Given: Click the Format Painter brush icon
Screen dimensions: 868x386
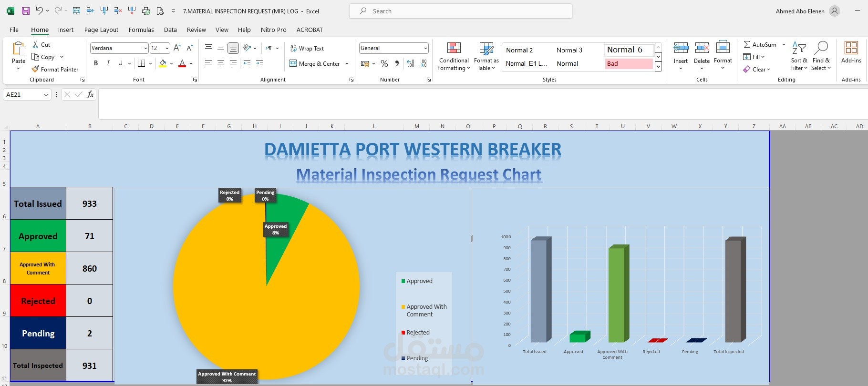Looking at the screenshot, I should pyautogui.click(x=35, y=69).
